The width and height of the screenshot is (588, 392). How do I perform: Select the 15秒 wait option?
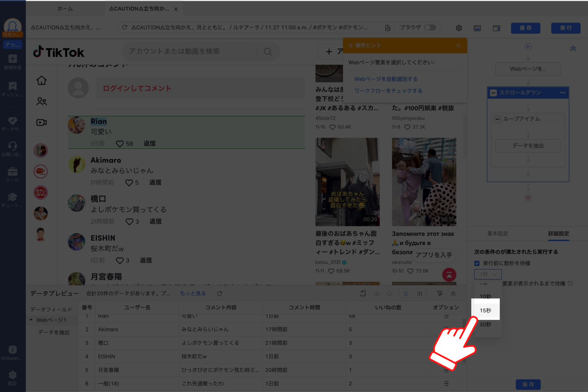pyautogui.click(x=485, y=310)
